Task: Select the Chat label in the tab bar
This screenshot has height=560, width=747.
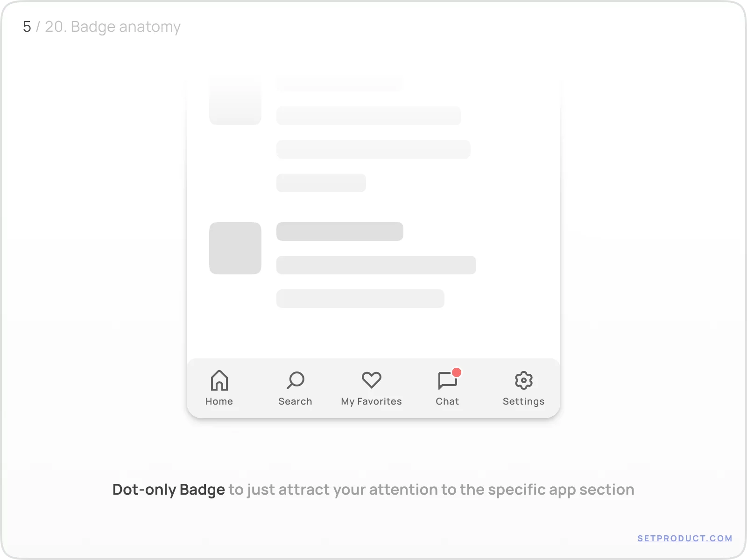Action: (447, 401)
